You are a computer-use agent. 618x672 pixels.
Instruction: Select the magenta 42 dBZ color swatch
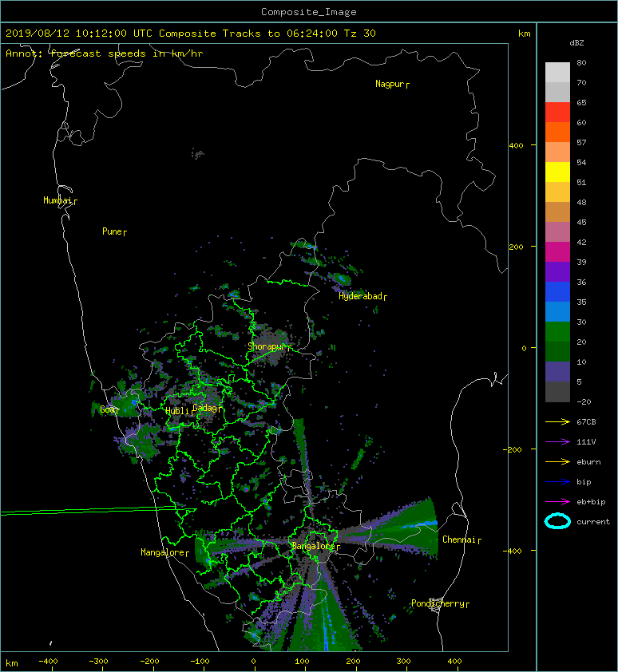pos(557,252)
